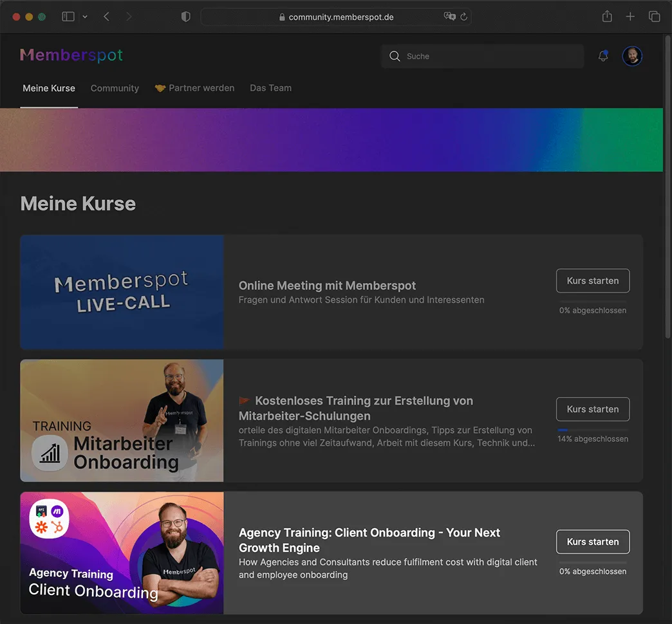The width and height of the screenshot is (672, 624).
Task: Click the community.memberspot.de address bar
Action: tap(336, 17)
